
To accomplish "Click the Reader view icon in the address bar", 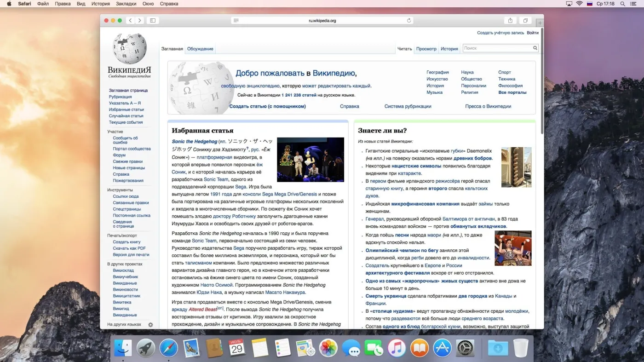I will click(236, 21).
